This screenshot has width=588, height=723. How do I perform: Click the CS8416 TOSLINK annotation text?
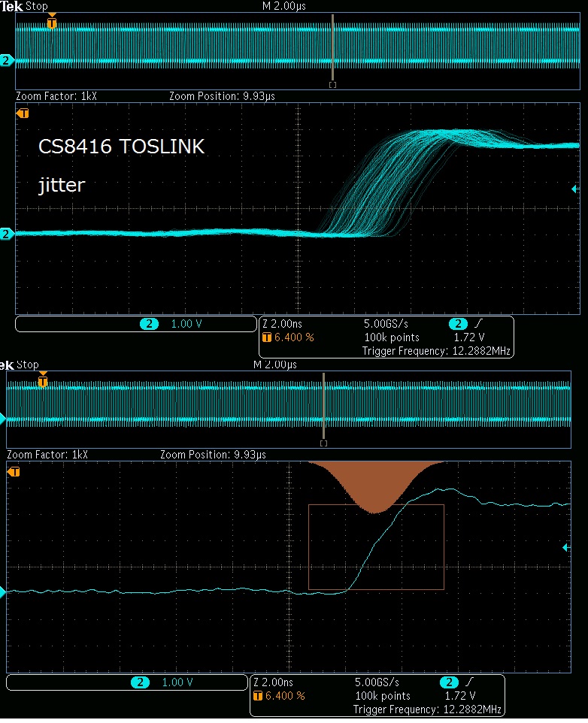coord(121,147)
